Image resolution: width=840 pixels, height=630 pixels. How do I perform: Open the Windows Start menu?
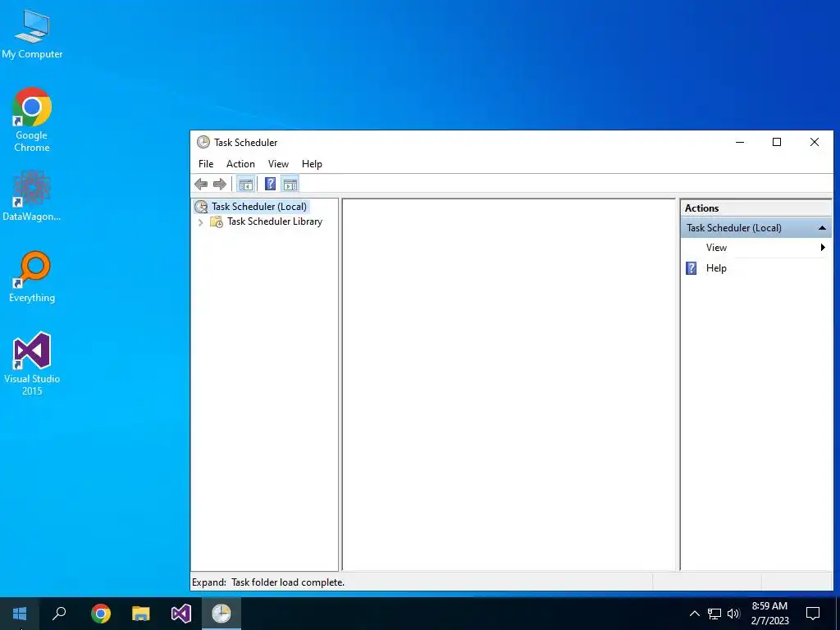pos(20,614)
